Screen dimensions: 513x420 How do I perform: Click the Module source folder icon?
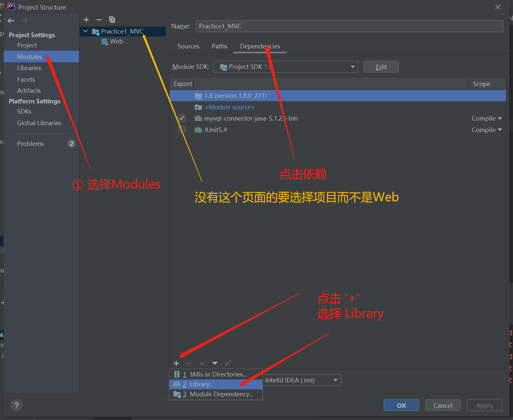198,107
